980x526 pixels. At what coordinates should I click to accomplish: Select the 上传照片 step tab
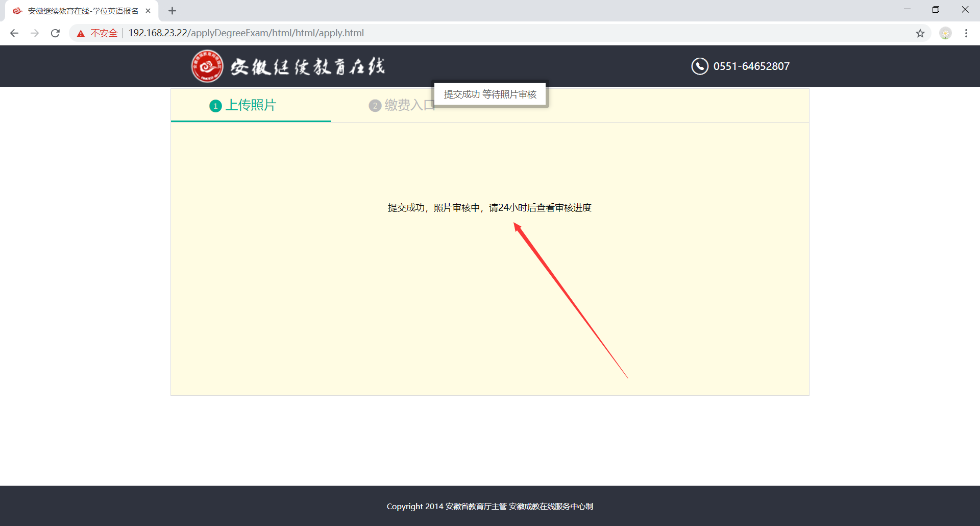pyautogui.click(x=250, y=105)
